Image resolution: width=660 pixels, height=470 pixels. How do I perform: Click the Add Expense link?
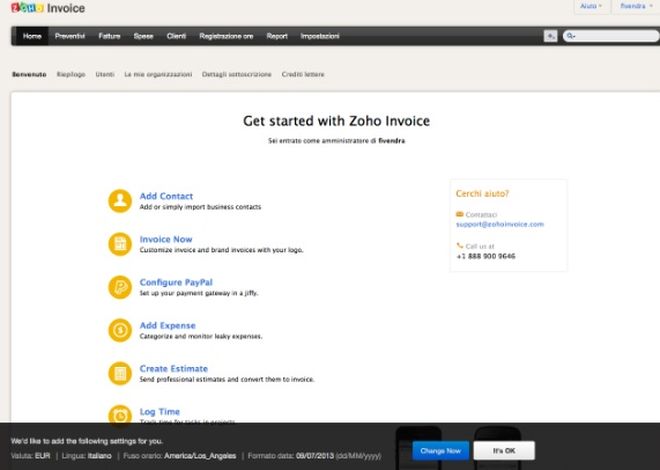(x=168, y=326)
